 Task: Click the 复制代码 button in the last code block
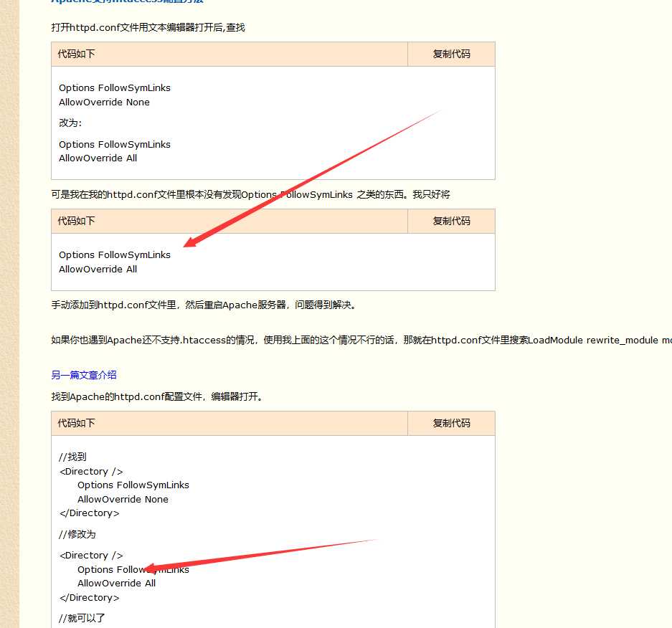(x=450, y=423)
